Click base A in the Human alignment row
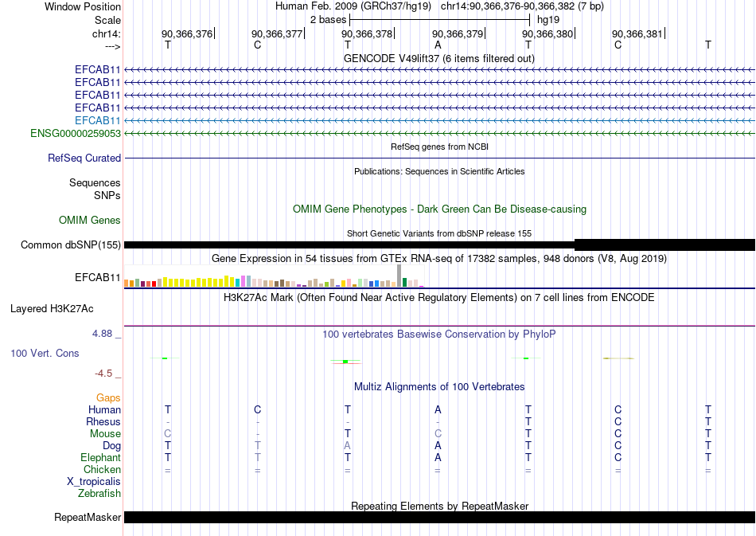The width and height of the screenshot is (756, 536). pos(438,409)
